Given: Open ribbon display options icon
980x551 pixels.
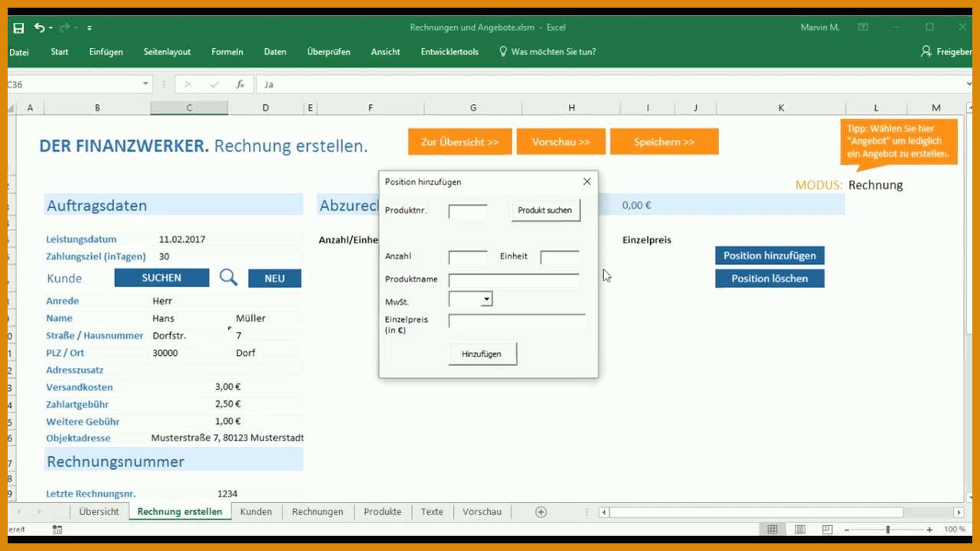Looking at the screenshot, I should (863, 28).
